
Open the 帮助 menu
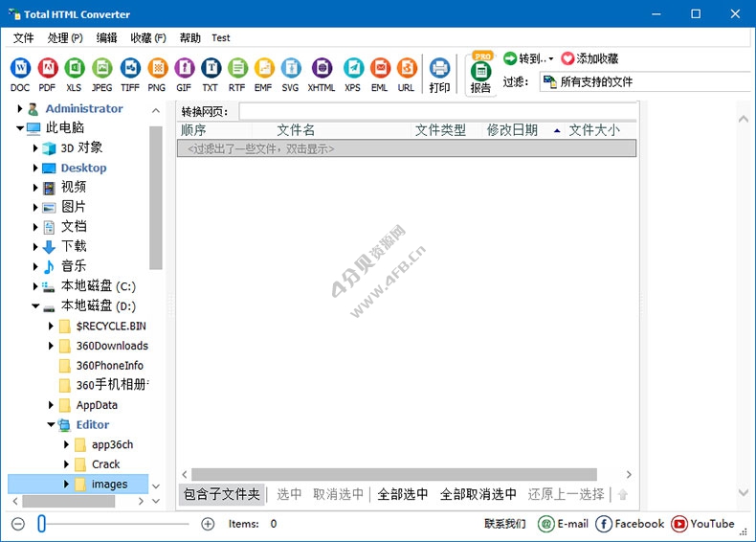pos(190,37)
